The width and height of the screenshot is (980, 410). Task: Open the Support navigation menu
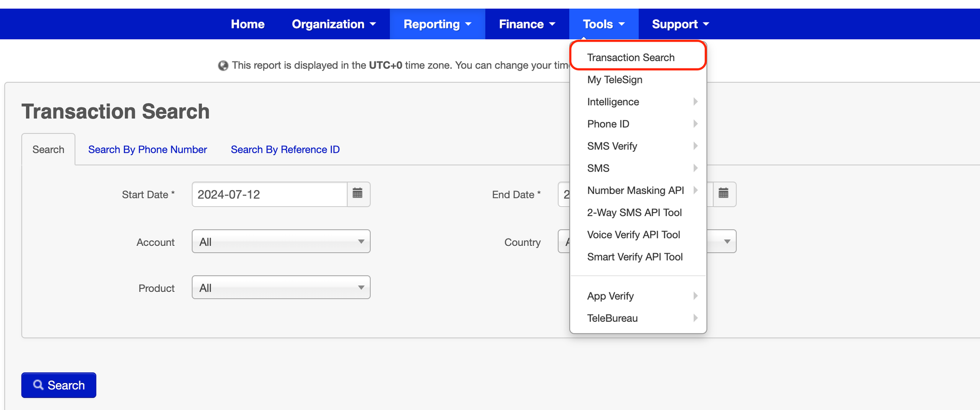680,24
